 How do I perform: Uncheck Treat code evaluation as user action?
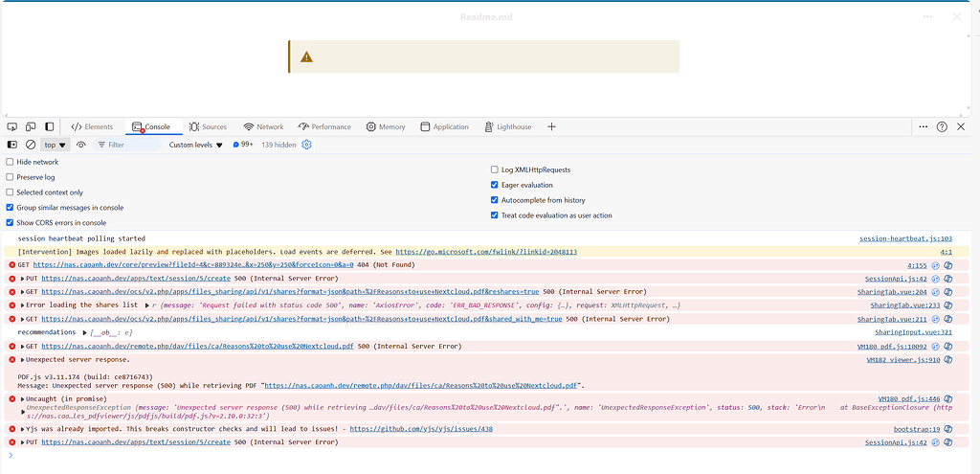(x=495, y=215)
